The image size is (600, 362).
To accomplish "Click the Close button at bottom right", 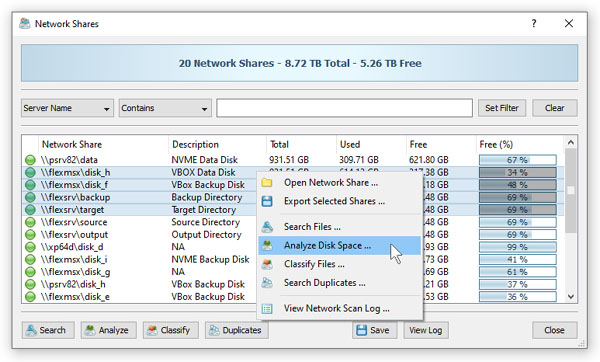I will [554, 330].
